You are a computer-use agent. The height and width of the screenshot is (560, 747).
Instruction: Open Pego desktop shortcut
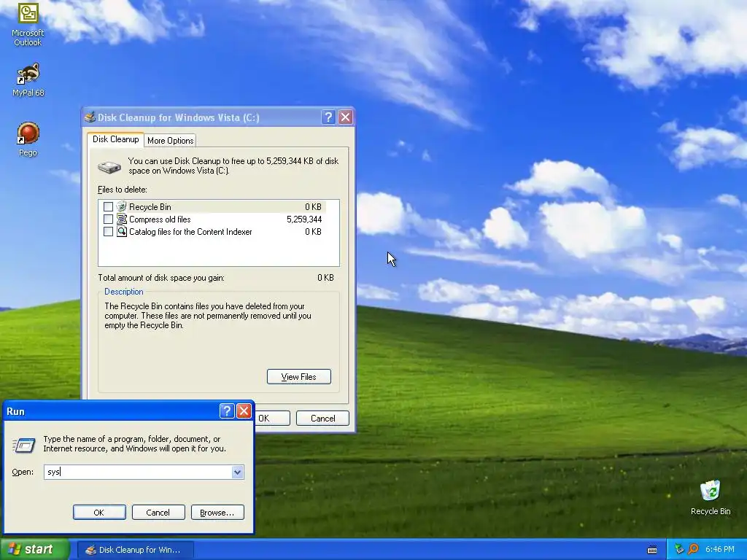coord(28,139)
